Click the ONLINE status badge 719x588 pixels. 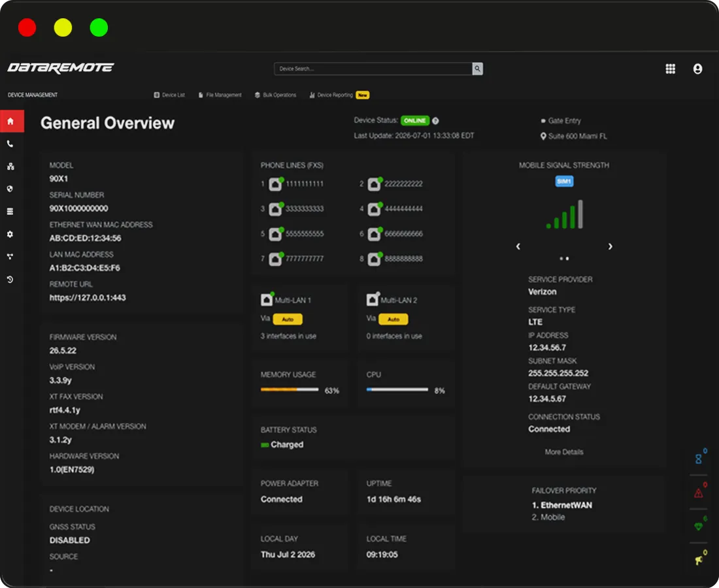[x=415, y=120]
